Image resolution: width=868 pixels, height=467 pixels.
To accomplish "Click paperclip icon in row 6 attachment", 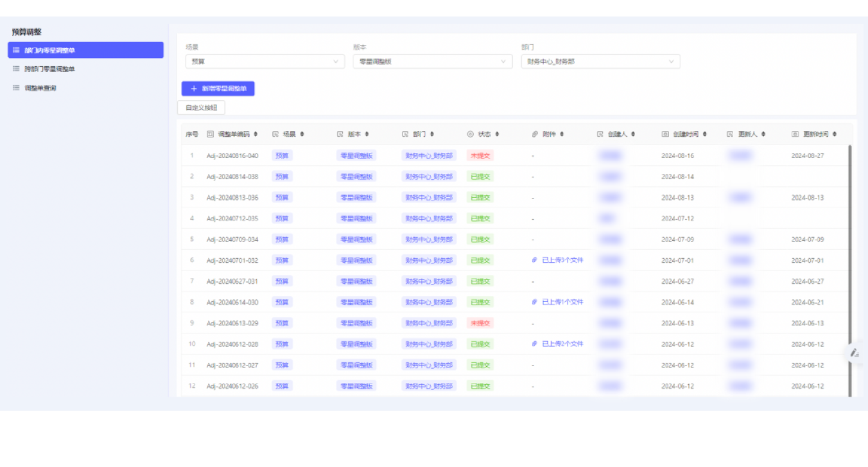I will (x=534, y=260).
